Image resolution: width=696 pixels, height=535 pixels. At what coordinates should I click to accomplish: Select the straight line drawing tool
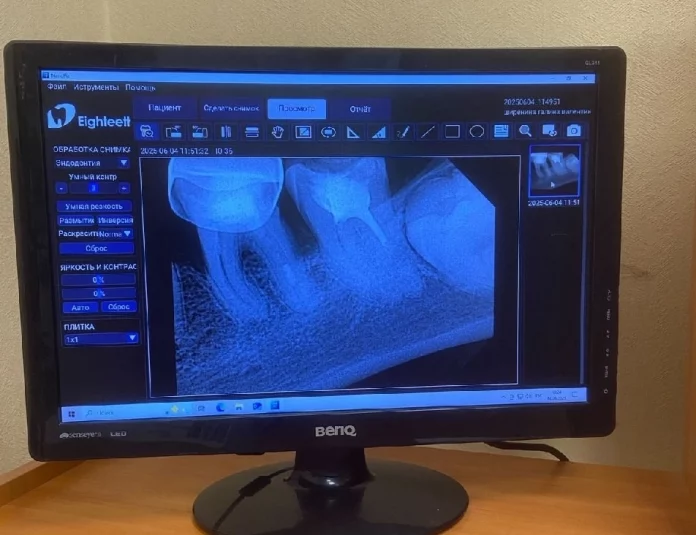(x=427, y=131)
